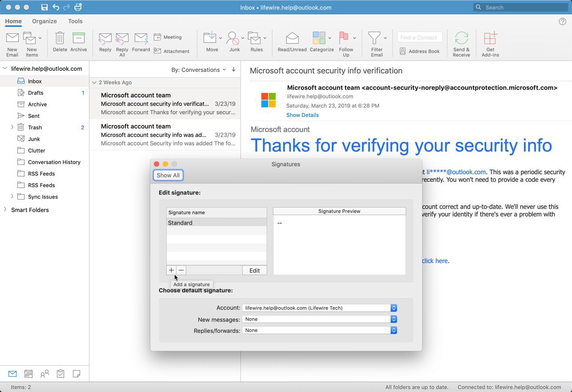Click the Print icon in title bar
The image size is (572, 392).
(x=78, y=7)
